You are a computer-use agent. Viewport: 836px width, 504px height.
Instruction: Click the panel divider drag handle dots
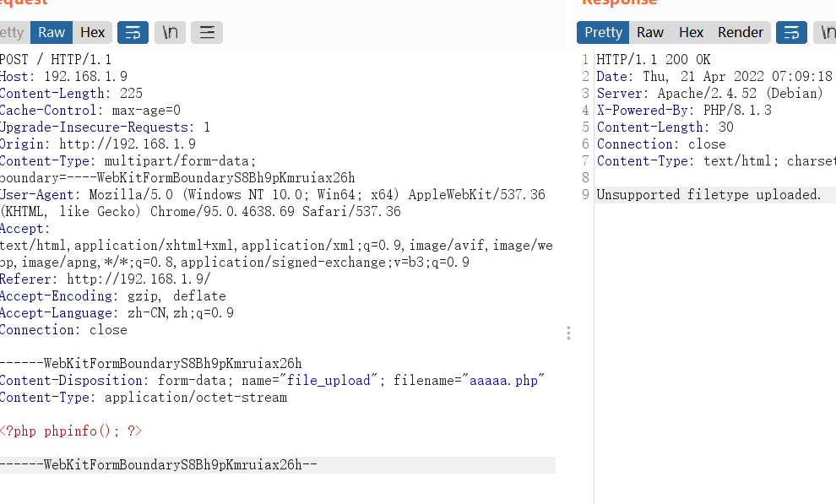(x=568, y=333)
